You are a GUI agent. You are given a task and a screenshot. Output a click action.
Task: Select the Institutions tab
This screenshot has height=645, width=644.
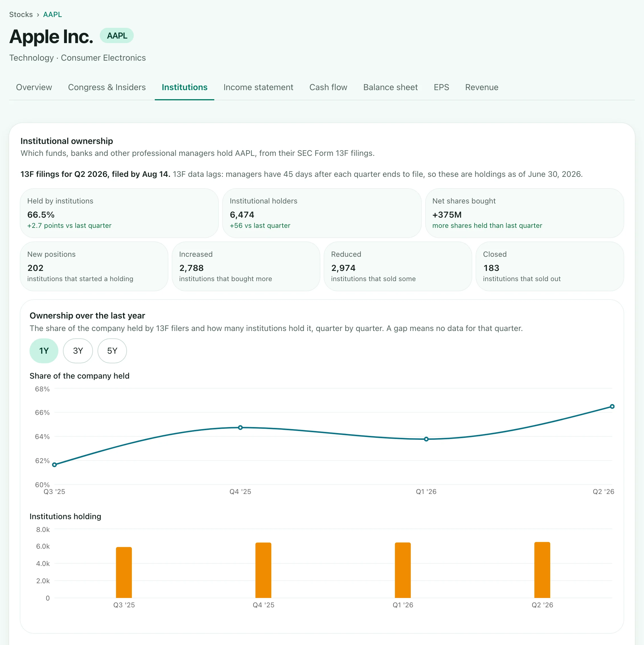pyautogui.click(x=185, y=87)
